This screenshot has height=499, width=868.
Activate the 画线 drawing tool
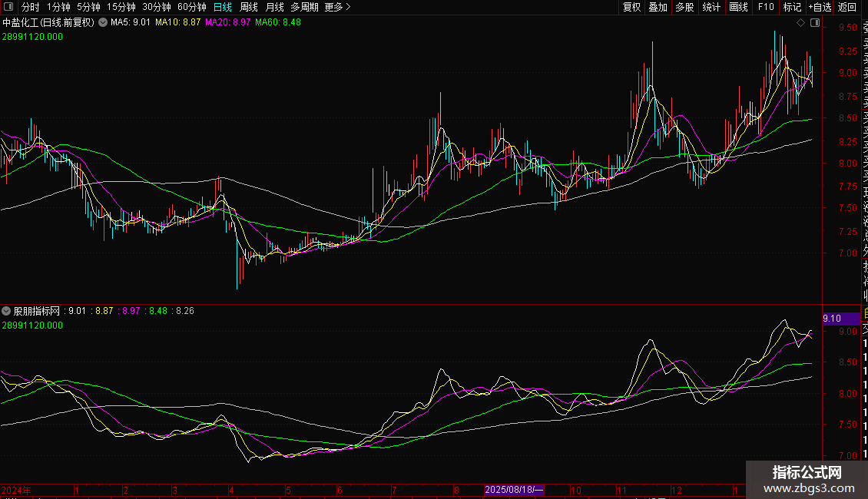pos(738,7)
